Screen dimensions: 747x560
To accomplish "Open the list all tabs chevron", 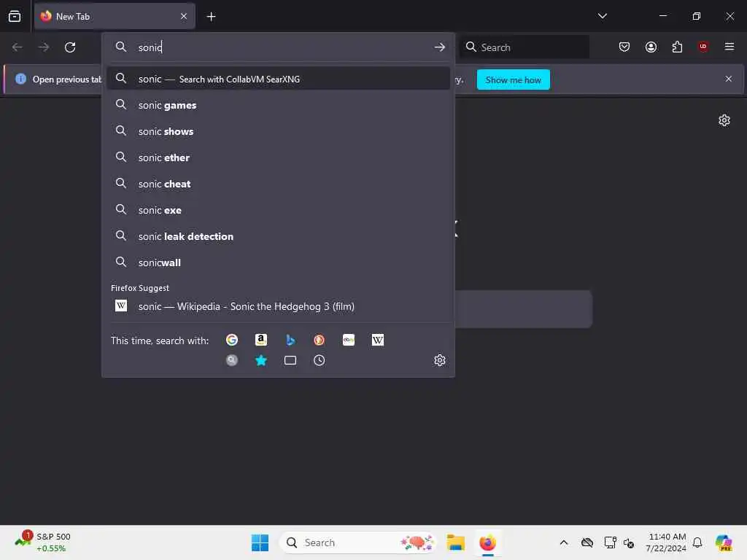I will click(x=602, y=16).
